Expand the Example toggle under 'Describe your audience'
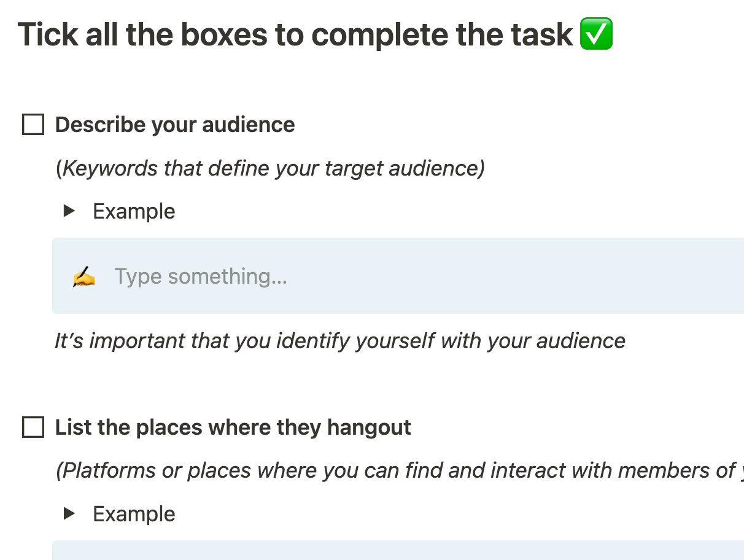744x560 pixels. pyautogui.click(x=69, y=211)
